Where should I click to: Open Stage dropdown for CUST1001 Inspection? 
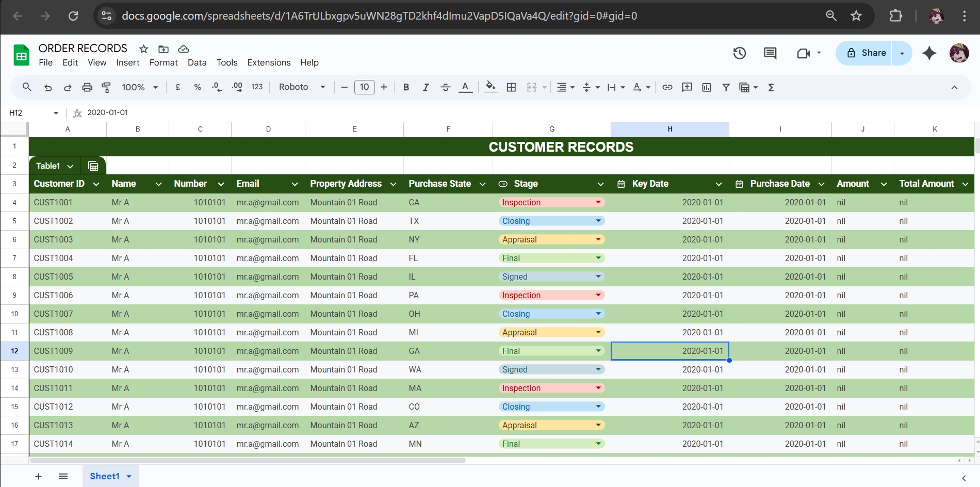598,202
